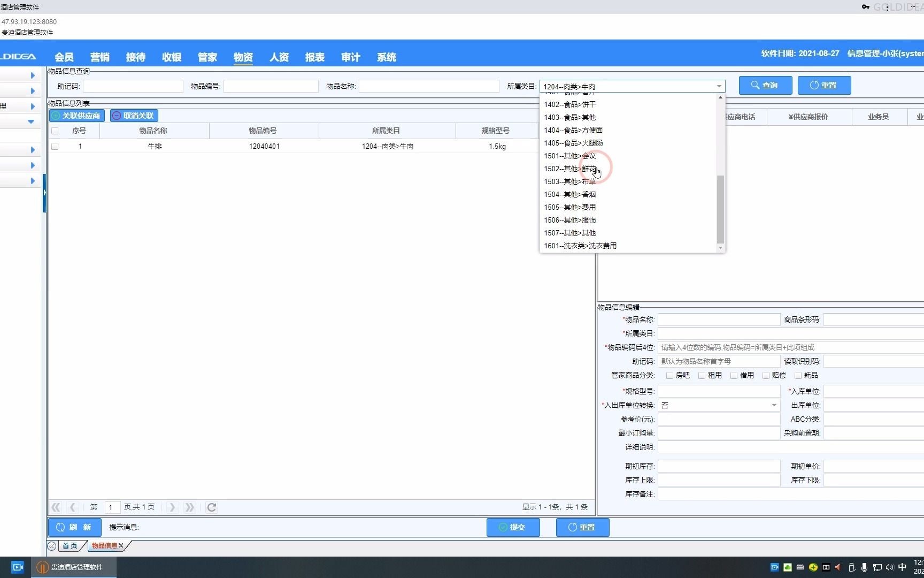The height and width of the screenshot is (578, 924).
Task: Switch to the 物品信息 tab
Action: tap(104, 546)
